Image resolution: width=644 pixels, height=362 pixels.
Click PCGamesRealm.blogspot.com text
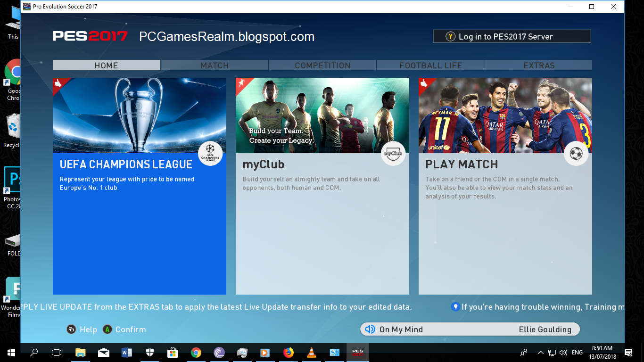click(x=227, y=37)
